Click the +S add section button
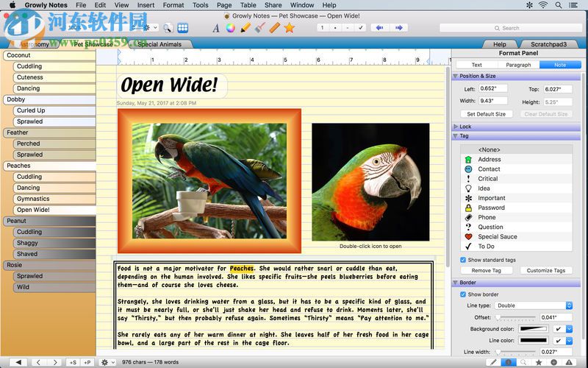 point(73,362)
